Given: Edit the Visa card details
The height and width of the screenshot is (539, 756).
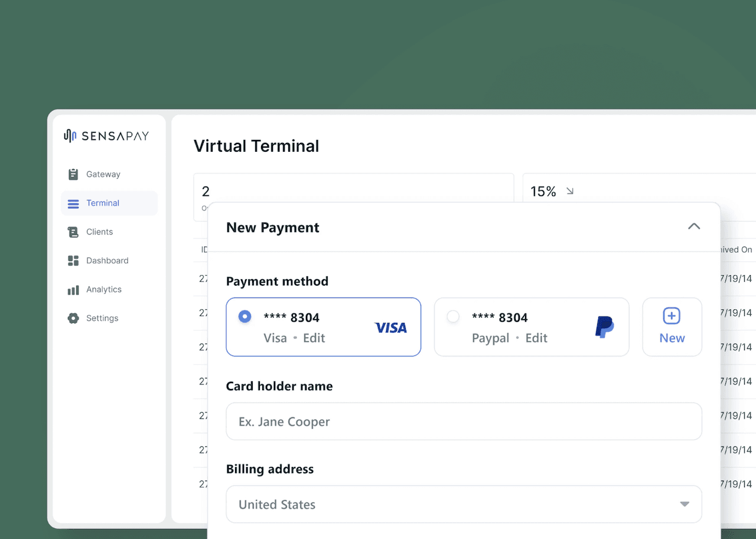Looking at the screenshot, I should [314, 338].
